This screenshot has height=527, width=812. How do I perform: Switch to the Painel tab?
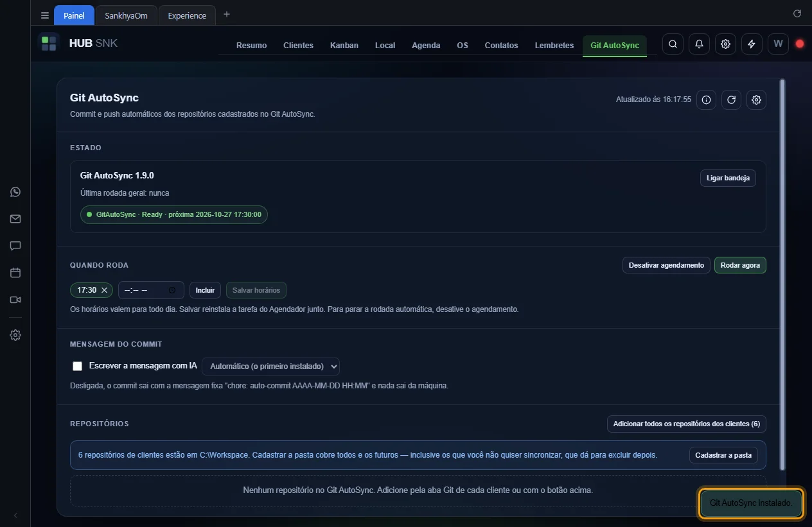74,15
